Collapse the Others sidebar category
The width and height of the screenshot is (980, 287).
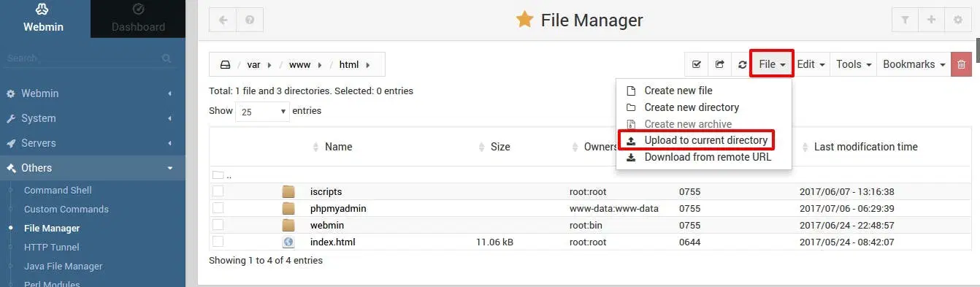point(93,168)
